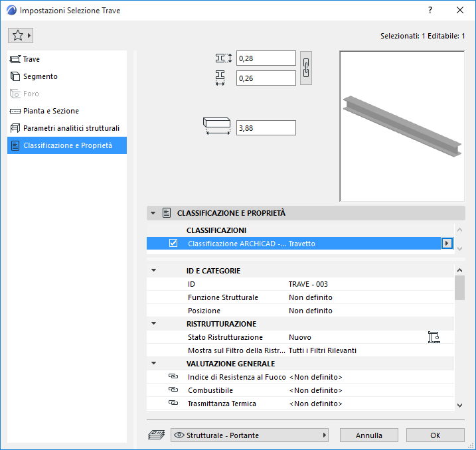Screen dimensions: 476x450
Task: Click the beam width field 0,26
Action: (x=266, y=78)
